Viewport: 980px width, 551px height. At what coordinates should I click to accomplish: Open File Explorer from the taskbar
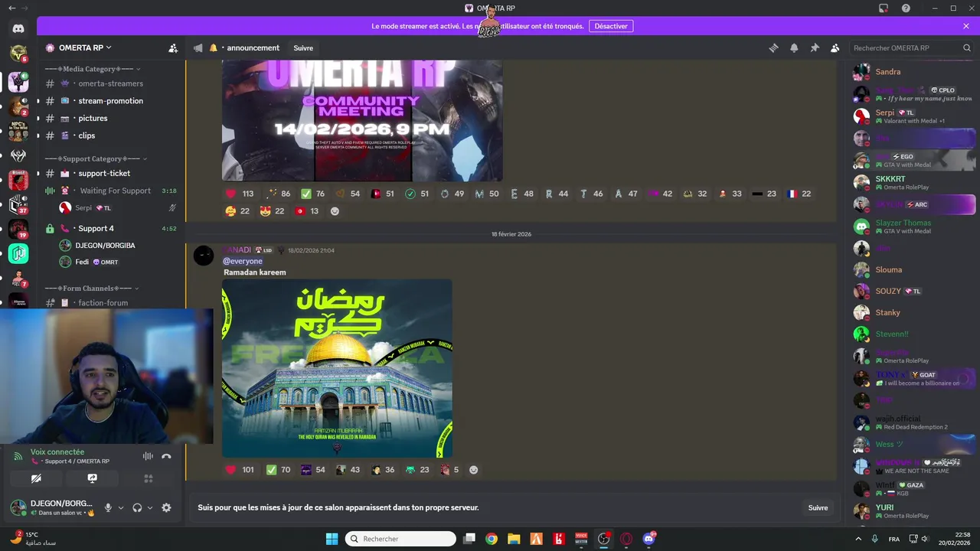514,539
